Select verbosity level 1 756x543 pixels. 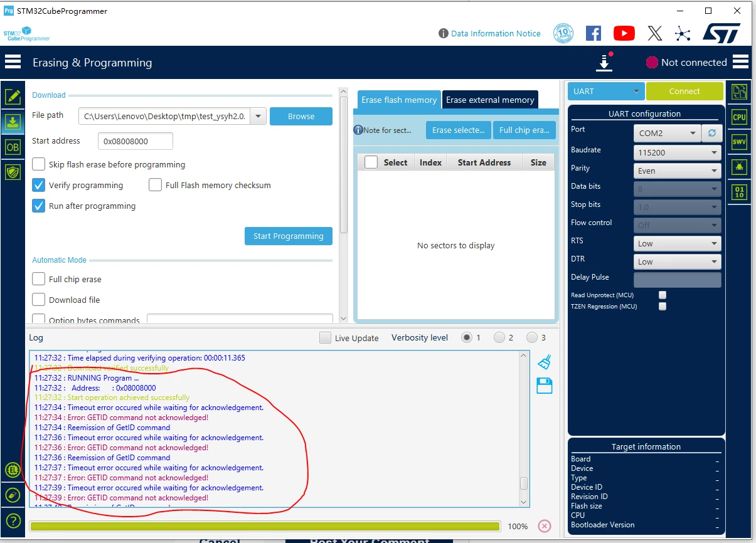pos(467,337)
